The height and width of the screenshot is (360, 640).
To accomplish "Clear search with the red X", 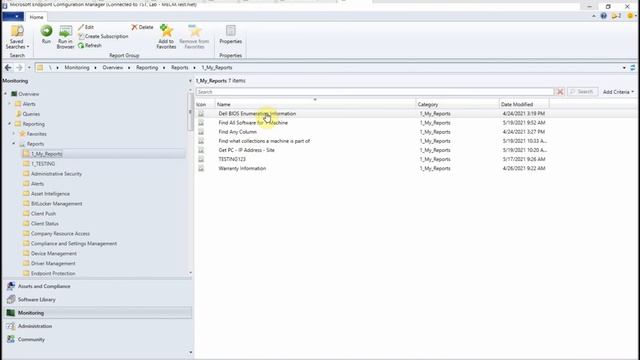I will tap(560, 92).
